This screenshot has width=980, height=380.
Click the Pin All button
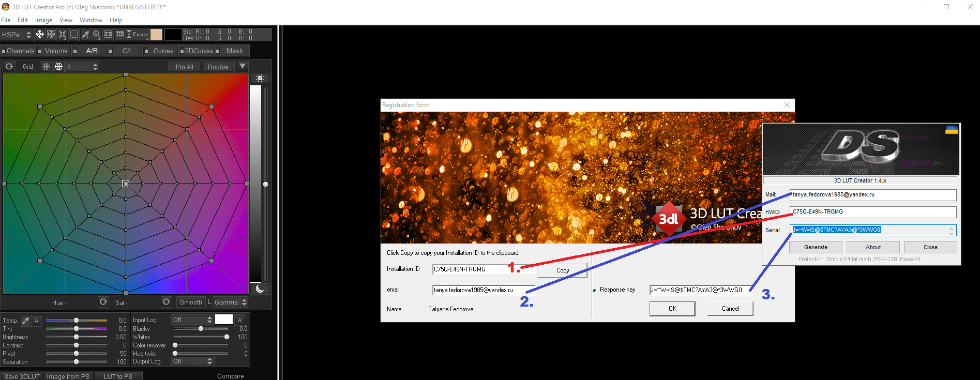185,67
